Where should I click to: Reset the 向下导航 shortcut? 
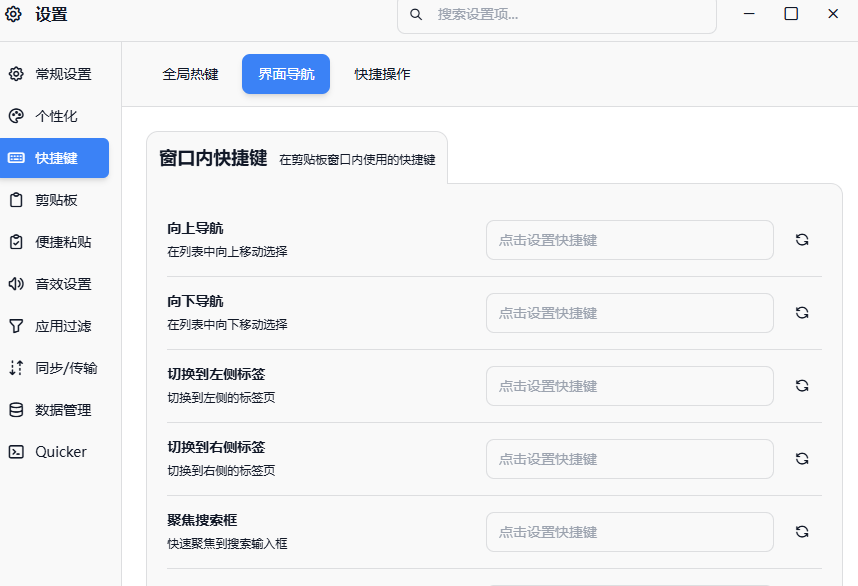coord(802,312)
